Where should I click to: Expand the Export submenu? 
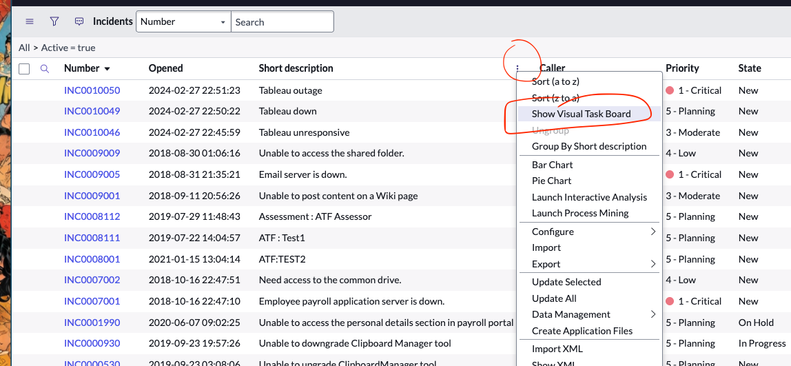coord(589,264)
